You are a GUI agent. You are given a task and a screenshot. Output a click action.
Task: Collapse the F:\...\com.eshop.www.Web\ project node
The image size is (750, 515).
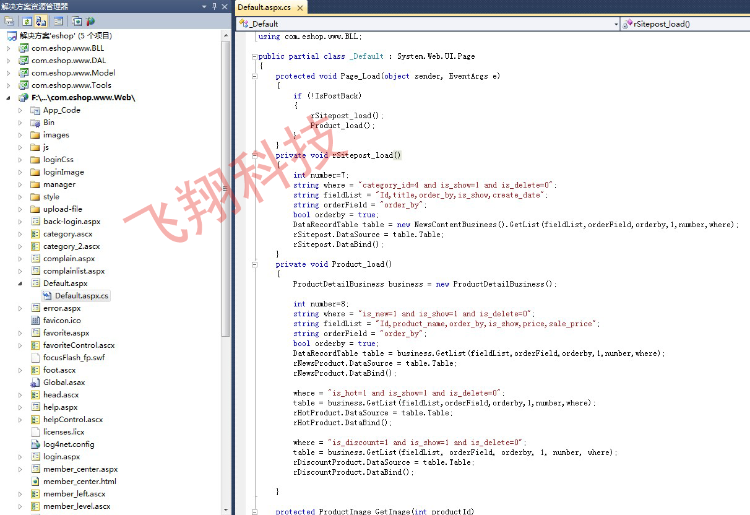coord(9,98)
